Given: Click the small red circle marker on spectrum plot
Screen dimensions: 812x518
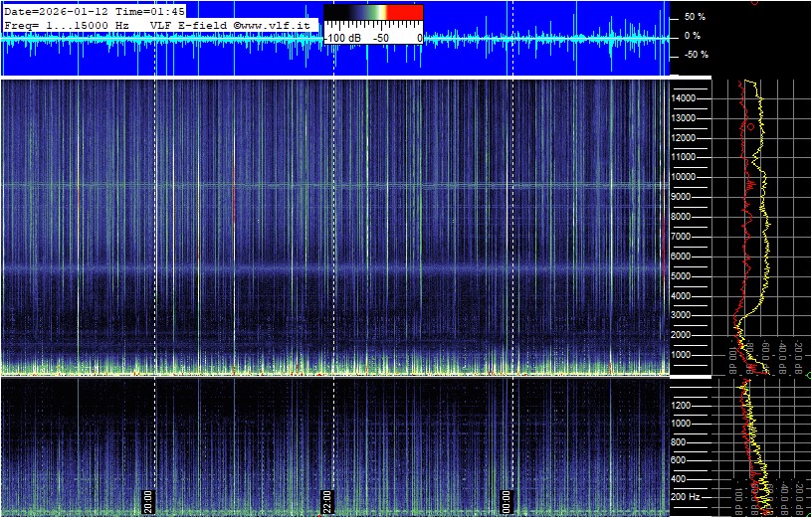Looking at the screenshot, I should [750, 127].
